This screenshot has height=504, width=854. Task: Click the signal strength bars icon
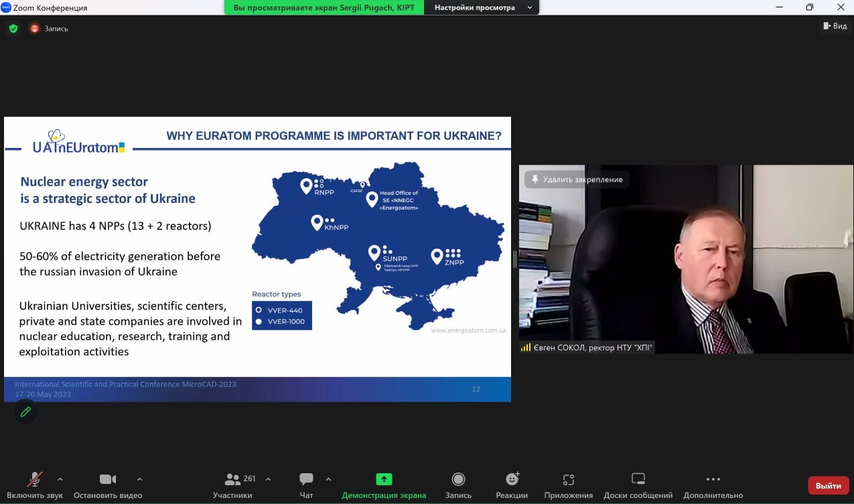coord(526,347)
